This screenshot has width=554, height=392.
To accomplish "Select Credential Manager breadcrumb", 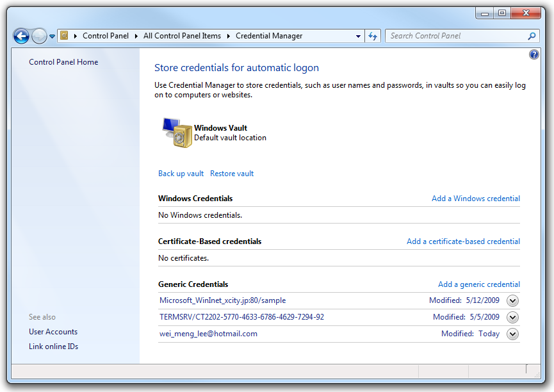I will tap(269, 36).
